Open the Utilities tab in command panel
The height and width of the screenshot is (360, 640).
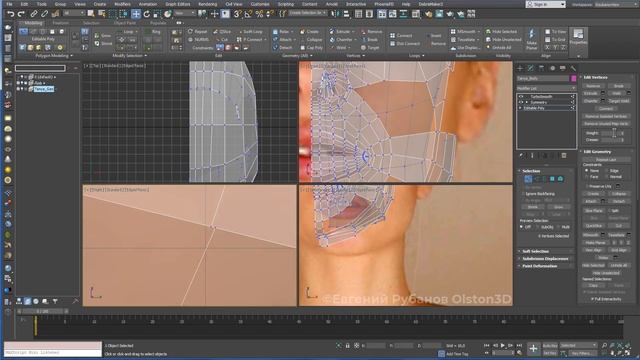(x=573, y=68)
